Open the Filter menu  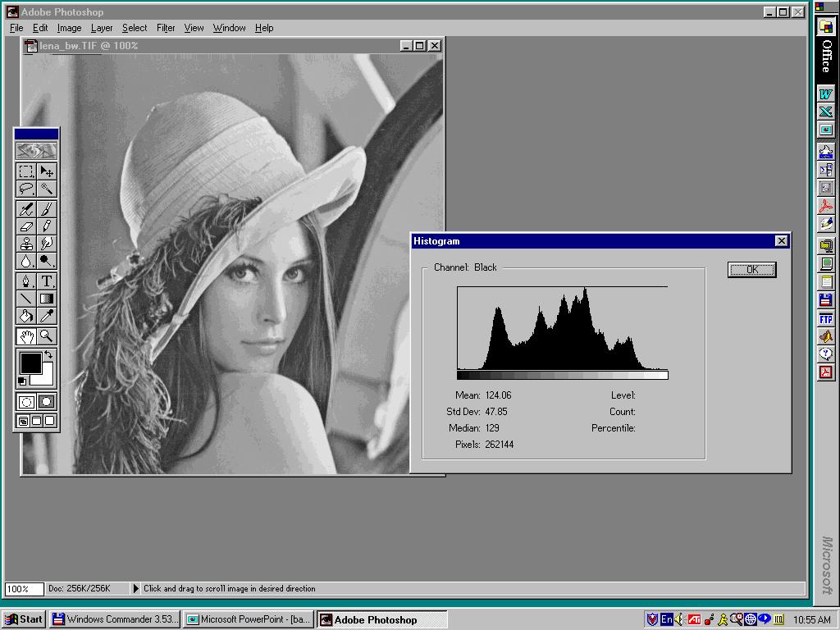pos(166,28)
